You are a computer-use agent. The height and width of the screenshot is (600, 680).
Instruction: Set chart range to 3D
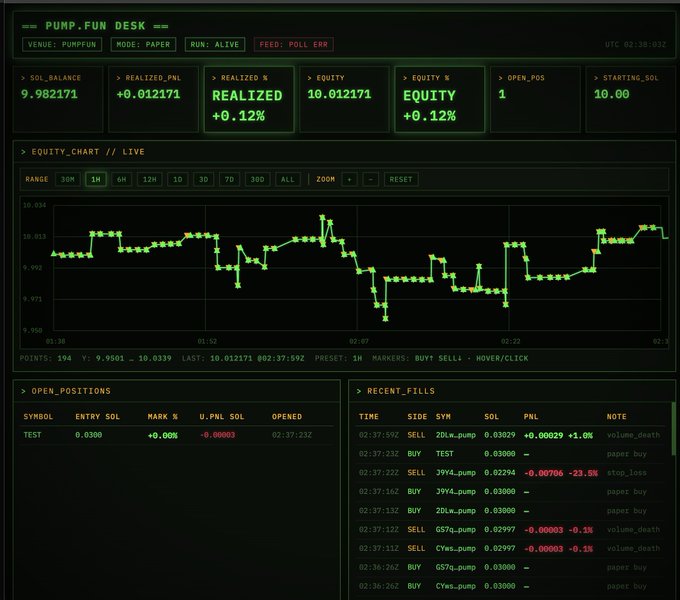tap(203, 179)
